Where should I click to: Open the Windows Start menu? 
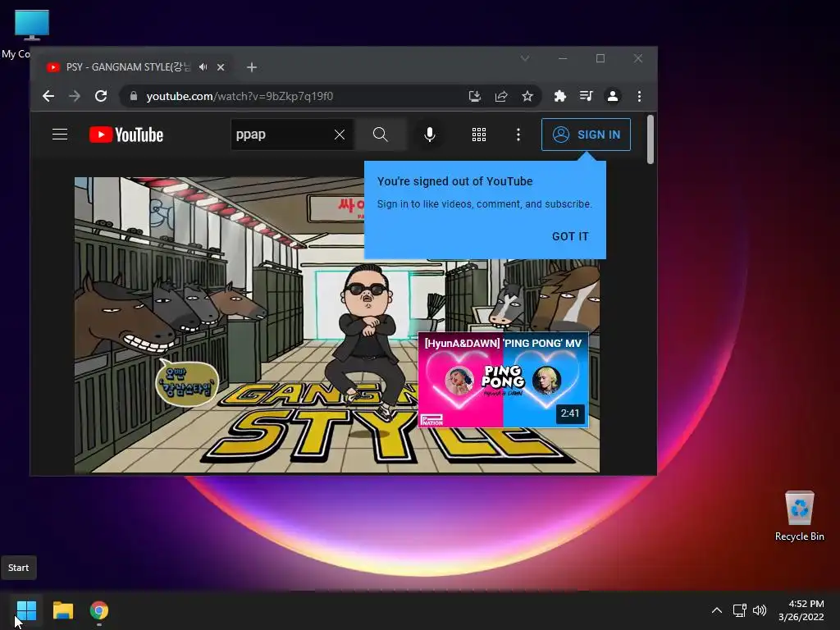pos(26,610)
